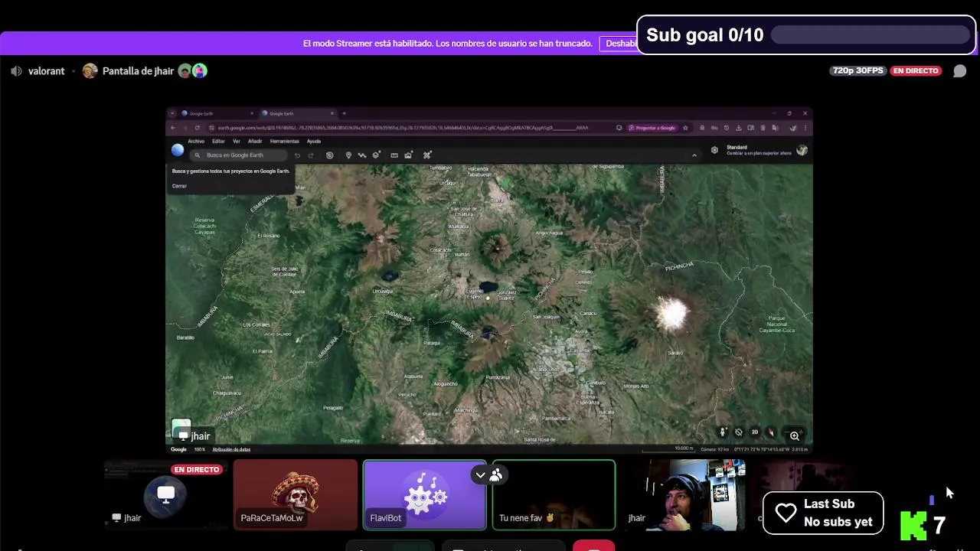Click the magnifier zoom icon on the stream
Viewport: 980px width, 551px height.
pos(795,435)
